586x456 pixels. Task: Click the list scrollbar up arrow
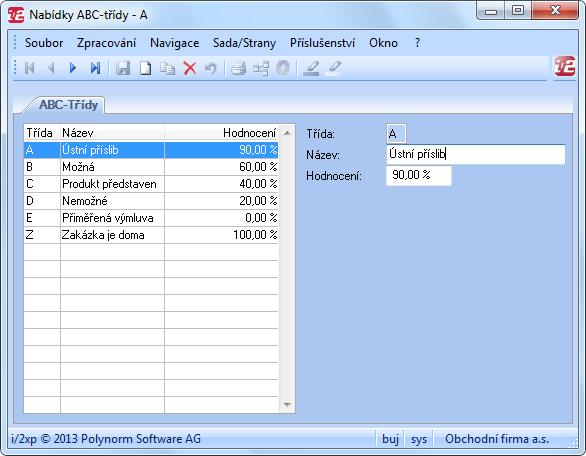[287, 133]
